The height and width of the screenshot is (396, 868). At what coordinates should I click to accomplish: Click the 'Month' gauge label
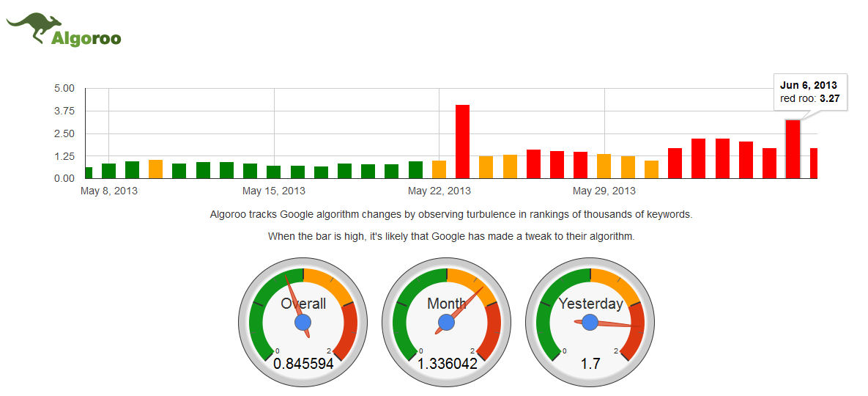point(447,304)
